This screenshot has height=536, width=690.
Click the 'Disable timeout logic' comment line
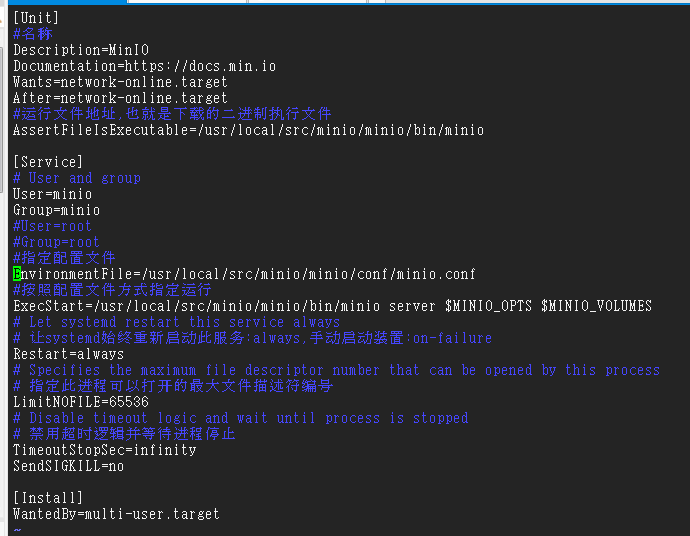[x=241, y=418]
